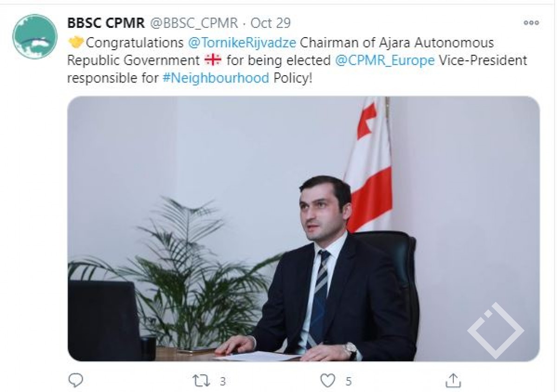Screen dimensions: 557x392
Task: Open the share upload icon
Action: pyautogui.click(x=453, y=380)
